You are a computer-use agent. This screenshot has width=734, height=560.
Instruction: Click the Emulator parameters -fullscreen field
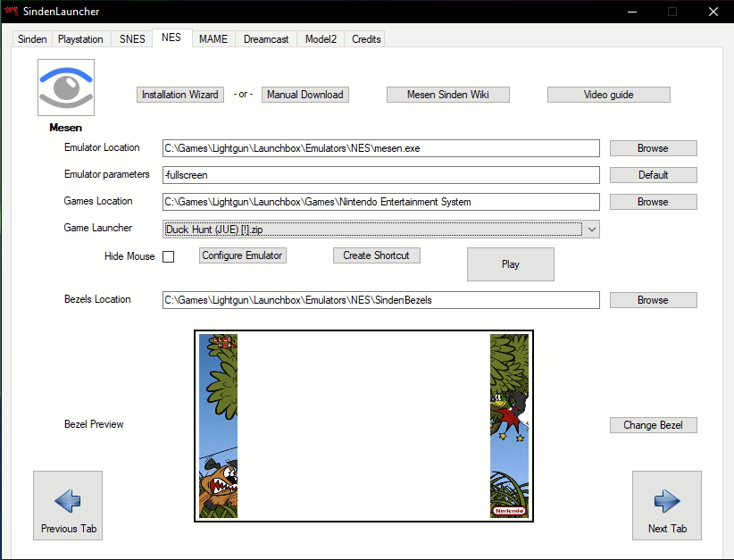pos(381,175)
